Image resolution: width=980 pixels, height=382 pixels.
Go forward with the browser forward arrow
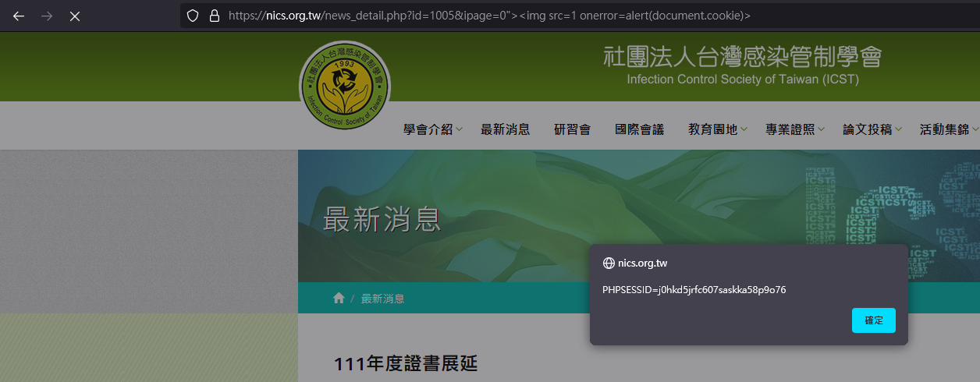click(47, 16)
